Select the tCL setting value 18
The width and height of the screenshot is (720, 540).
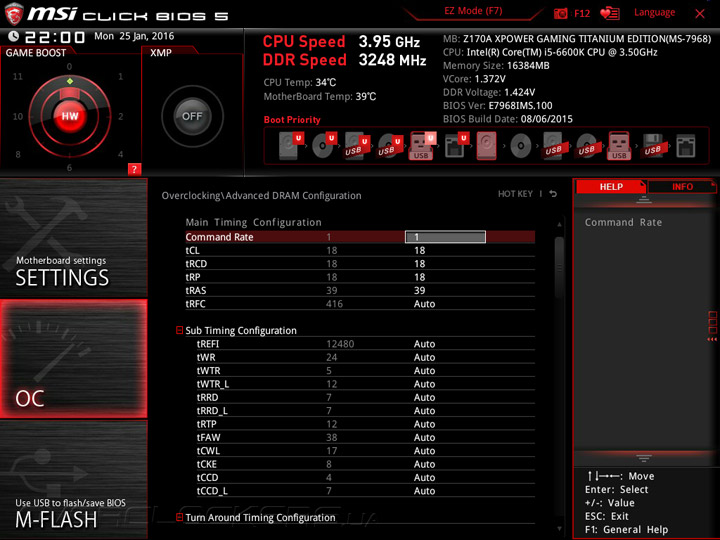[x=420, y=250]
